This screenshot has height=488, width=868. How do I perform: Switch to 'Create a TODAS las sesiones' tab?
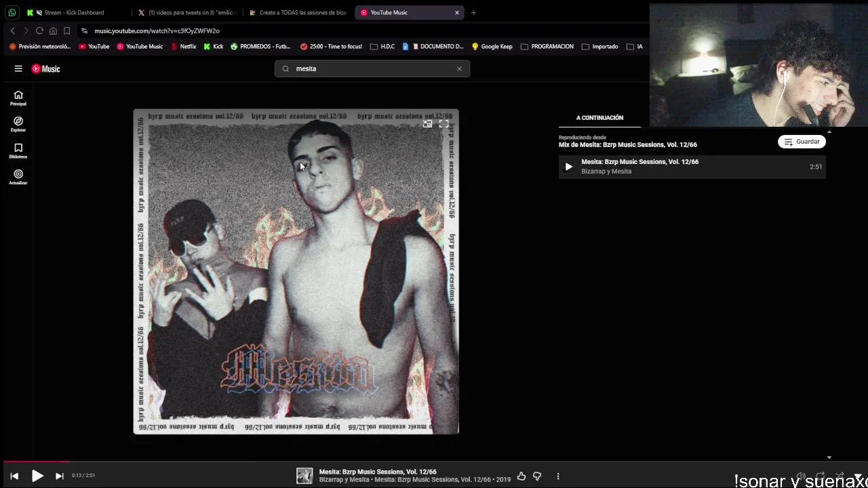coord(298,12)
